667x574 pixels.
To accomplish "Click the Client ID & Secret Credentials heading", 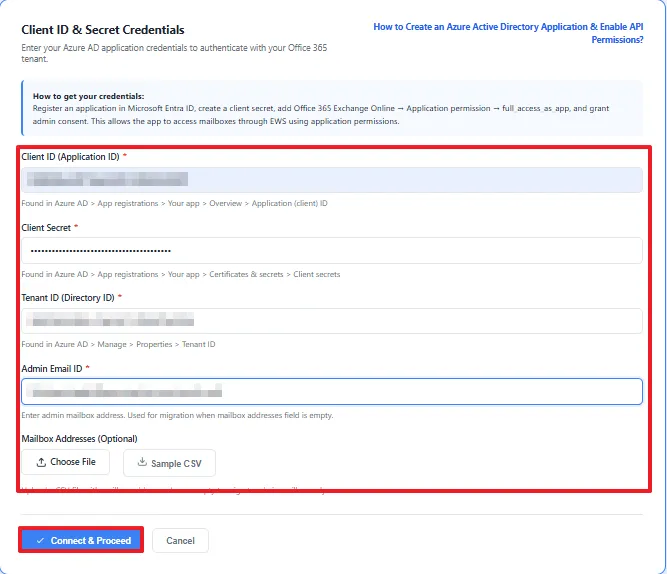I will pos(103,30).
